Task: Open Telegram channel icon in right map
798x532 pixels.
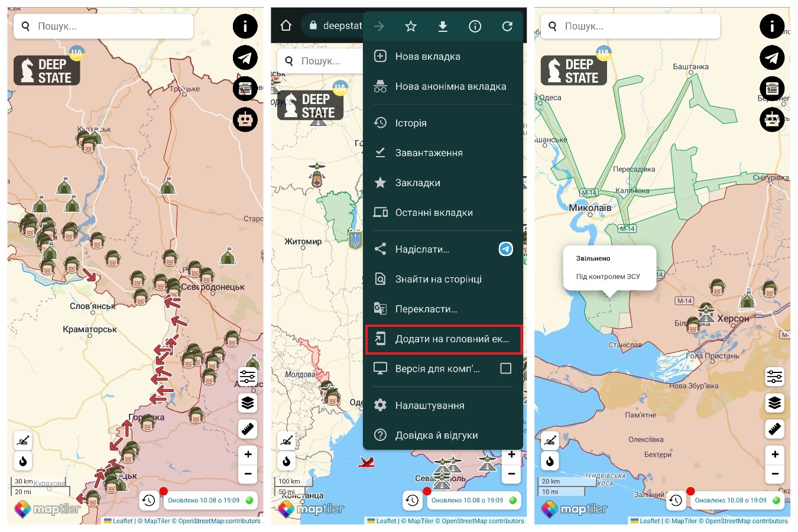Action: [x=772, y=57]
